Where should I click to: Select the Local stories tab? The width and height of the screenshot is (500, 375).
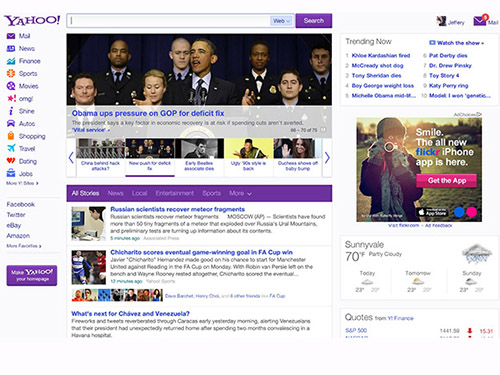pyautogui.click(x=139, y=193)
